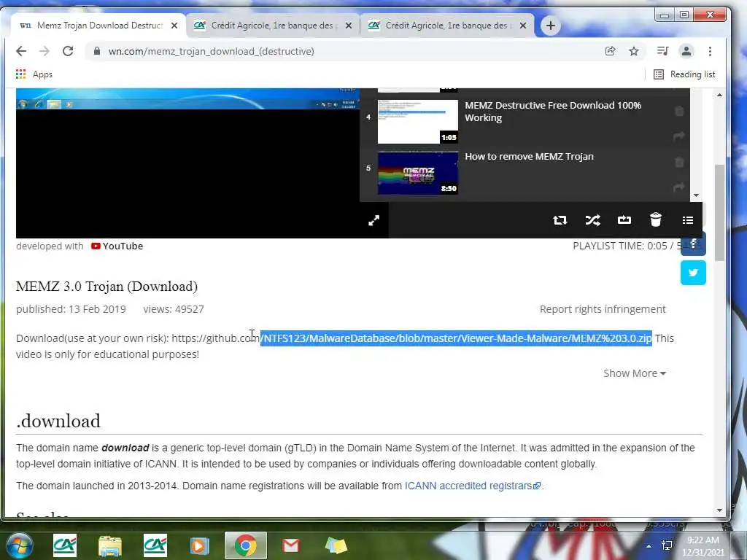The height and width of the screenshot is (560, 747).
Task: Share playlist item 5 with its arrow icon
Action: 679,187
